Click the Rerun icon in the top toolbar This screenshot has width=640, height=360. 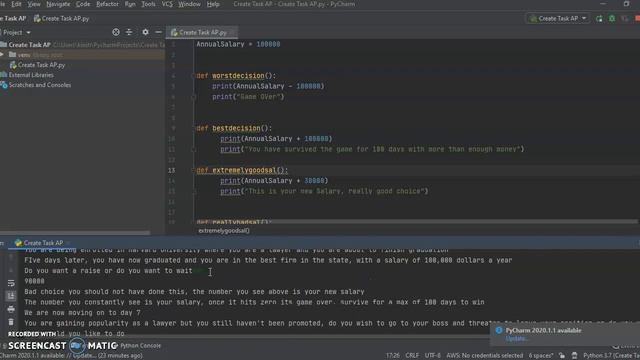pos(599,18)
